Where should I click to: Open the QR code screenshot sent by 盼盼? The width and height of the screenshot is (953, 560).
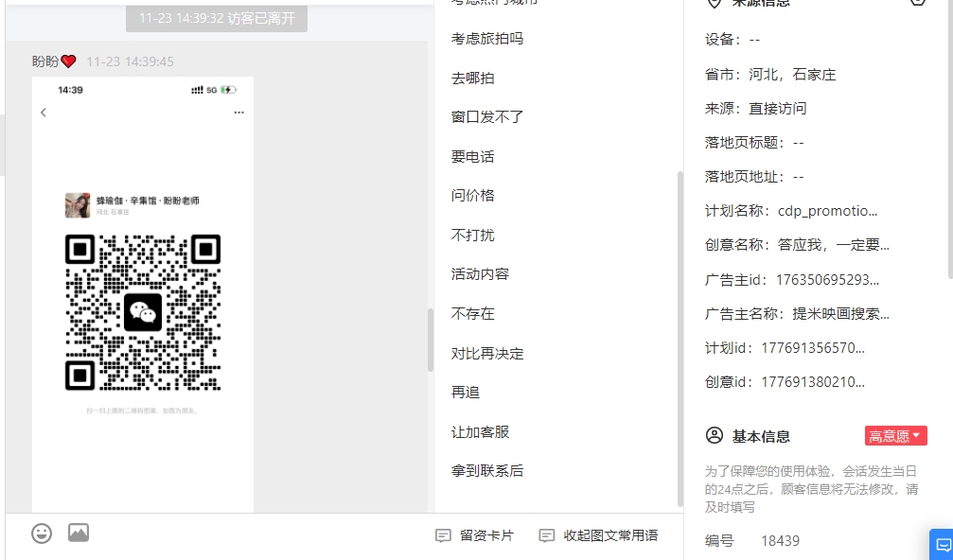pyautogui.click(x=143, y=294)
